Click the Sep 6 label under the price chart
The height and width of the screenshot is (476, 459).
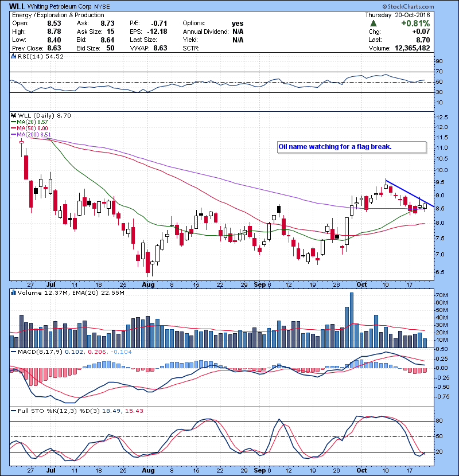tap(262, 285)
